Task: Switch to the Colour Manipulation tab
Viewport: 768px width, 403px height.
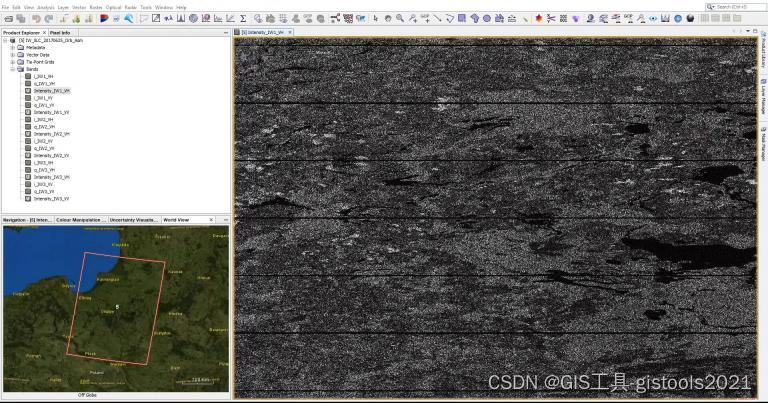Action: (80, 220)
